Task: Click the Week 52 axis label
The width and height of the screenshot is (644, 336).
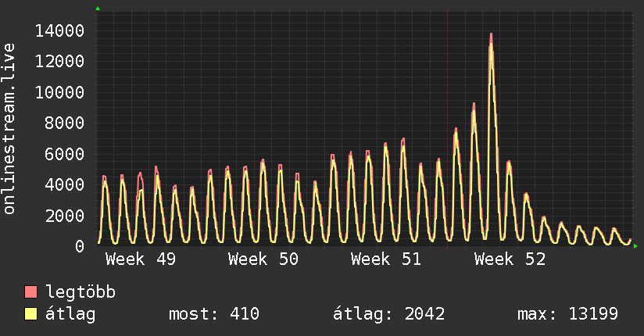Action: point(510,259)
